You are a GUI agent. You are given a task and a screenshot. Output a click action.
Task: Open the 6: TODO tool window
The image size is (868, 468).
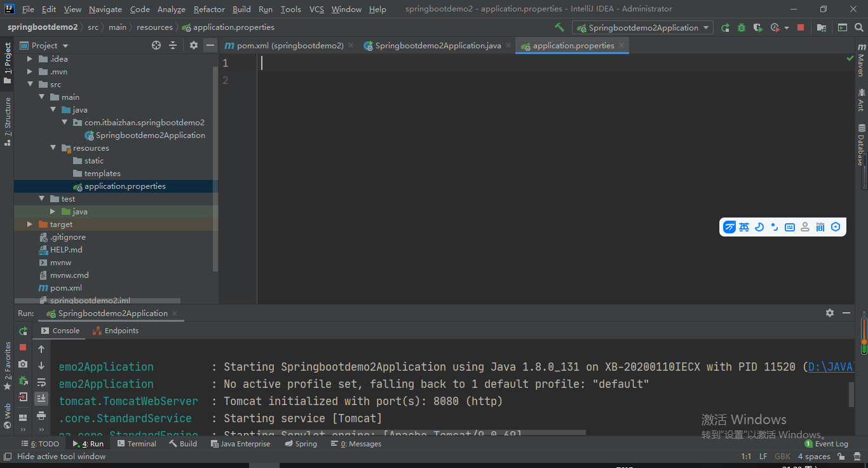click(40, 444)
